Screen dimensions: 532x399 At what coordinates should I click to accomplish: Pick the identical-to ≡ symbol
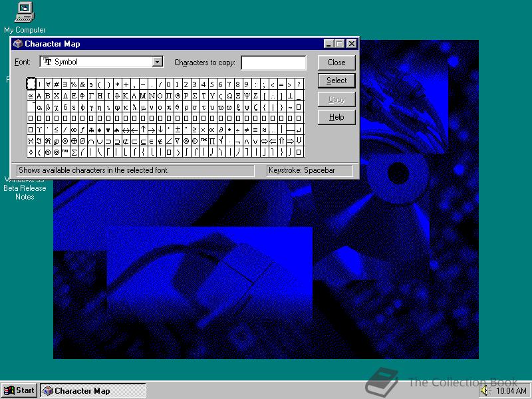(x=255, y=129)
